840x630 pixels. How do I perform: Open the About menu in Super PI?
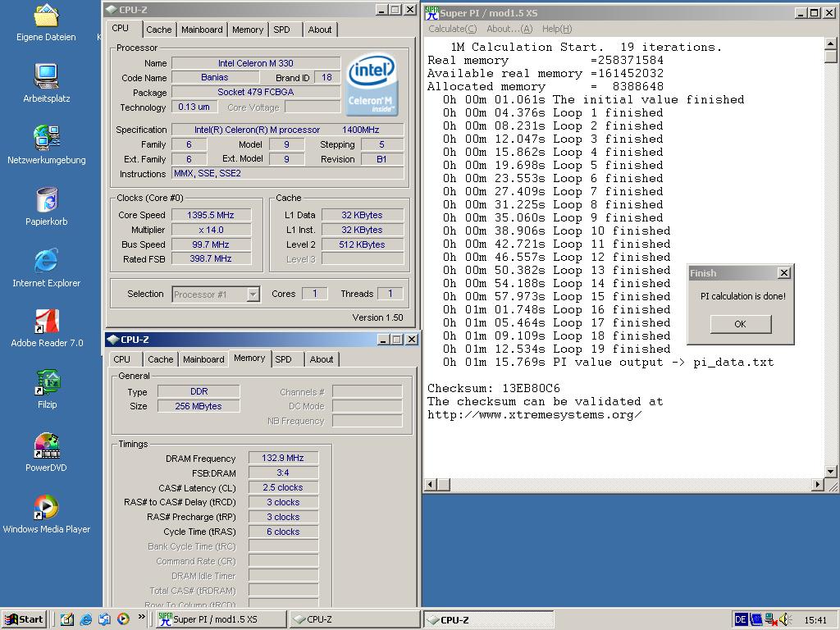point(509,29)
